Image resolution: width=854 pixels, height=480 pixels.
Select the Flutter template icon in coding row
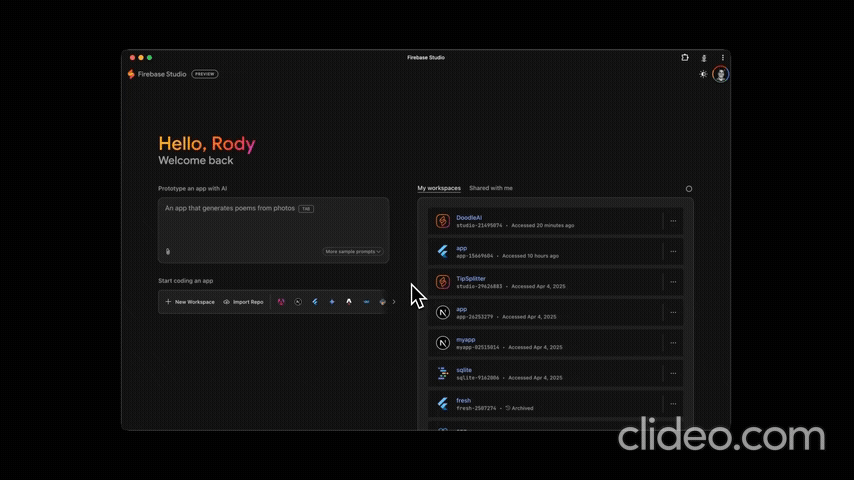tap(315, 302)
